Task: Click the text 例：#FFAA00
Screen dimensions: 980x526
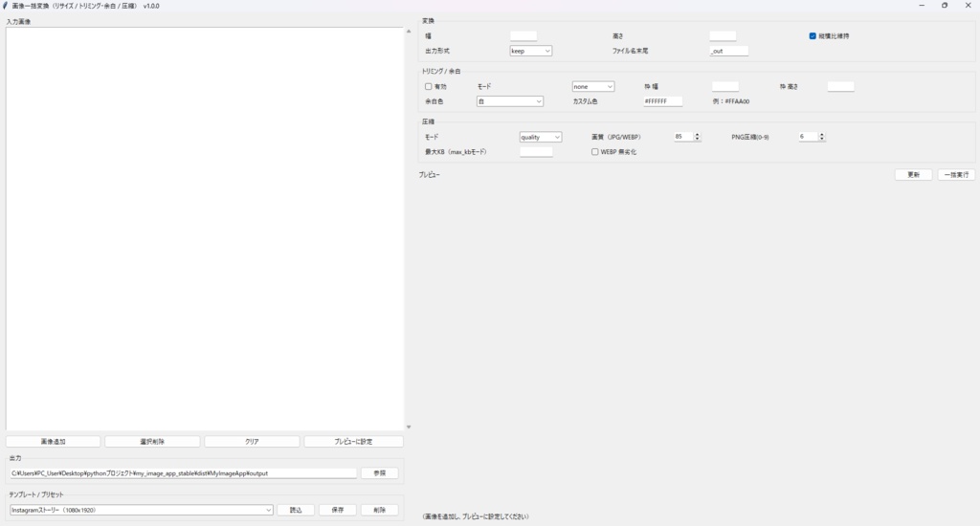Action: tap(730, 101)
